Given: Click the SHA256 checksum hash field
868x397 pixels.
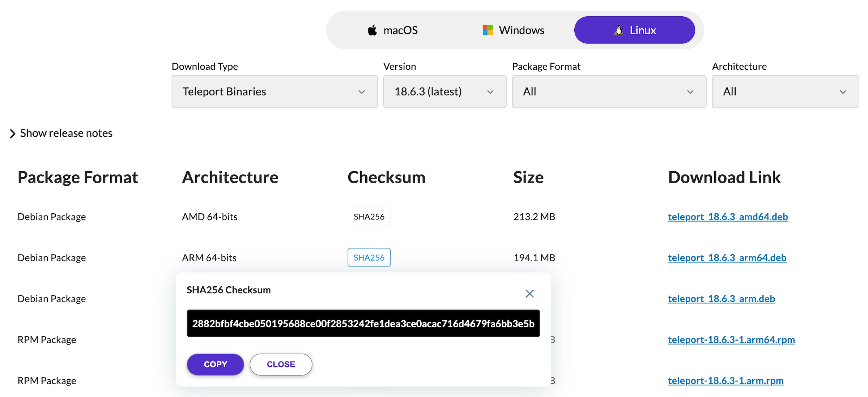Looking at the screenshot, I should coord(363,323).
